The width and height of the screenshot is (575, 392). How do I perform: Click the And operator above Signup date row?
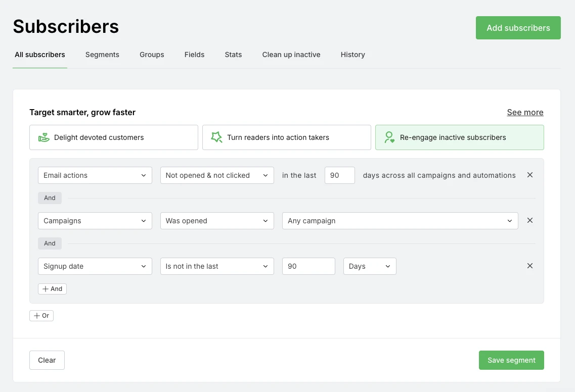(50, 243)
